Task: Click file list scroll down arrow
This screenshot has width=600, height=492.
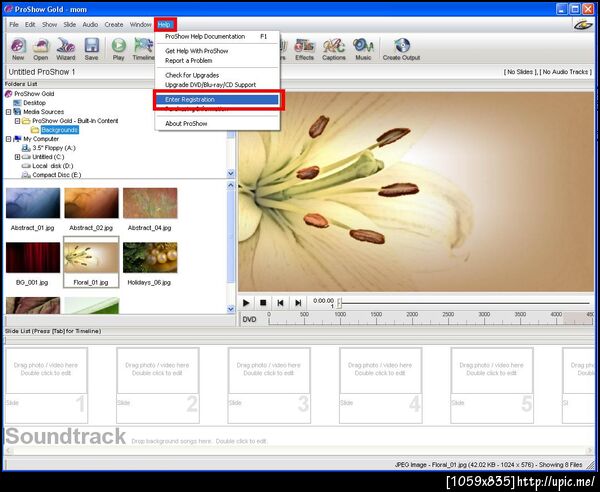Action: point(231,309)
